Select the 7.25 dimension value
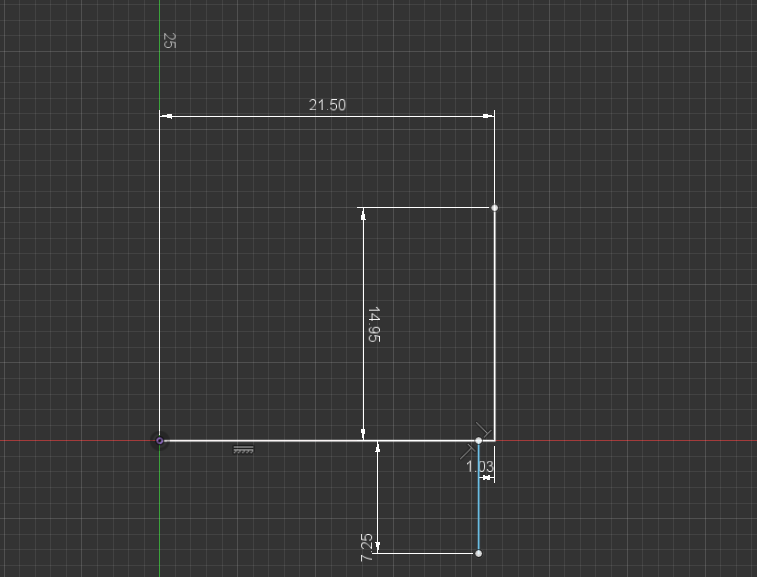Image resolution: width=757 pixels, height=577 pixels. coord(366,548)
